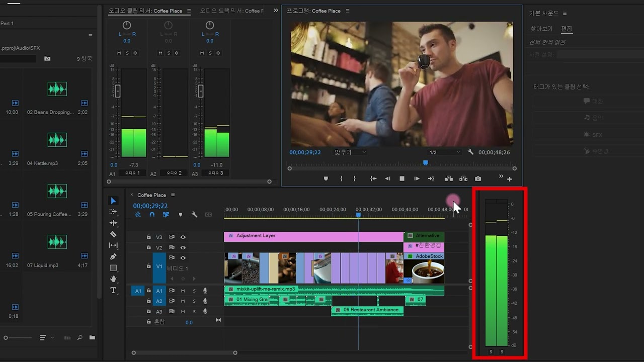The image size is (644, 362).
Task: Choose the Hand tool
Action: pyautogui.click(x=113, y=279)
